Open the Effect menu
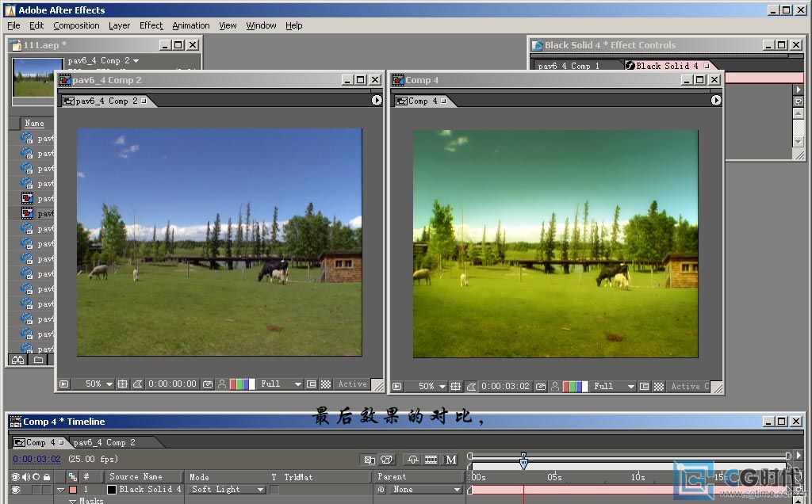The height and width of the screenshot is (504, 812). (151, 25)
